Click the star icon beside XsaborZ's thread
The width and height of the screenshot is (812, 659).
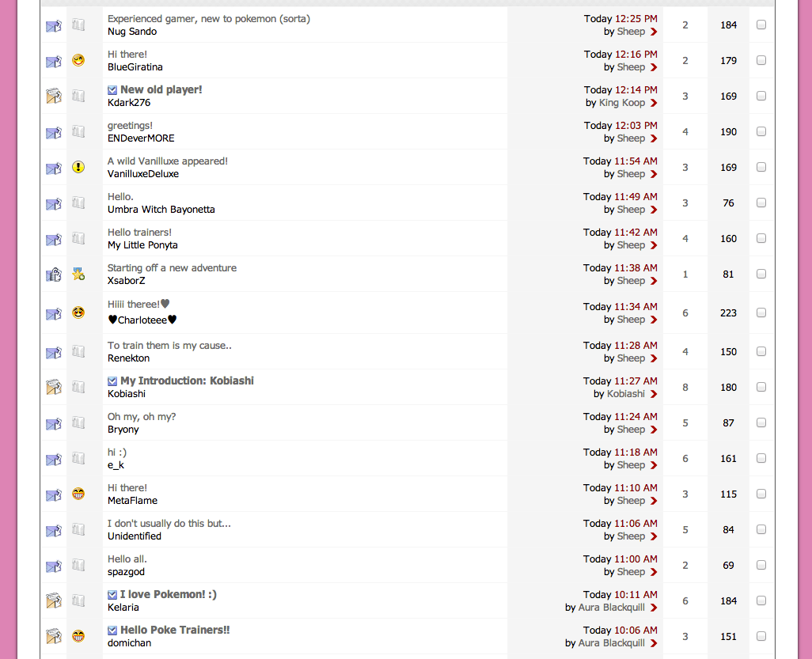coord(78,274)
